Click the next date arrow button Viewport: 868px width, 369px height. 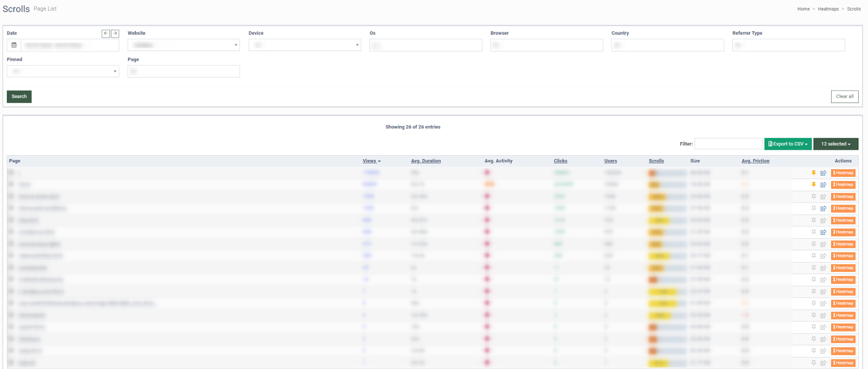(115, 34)
